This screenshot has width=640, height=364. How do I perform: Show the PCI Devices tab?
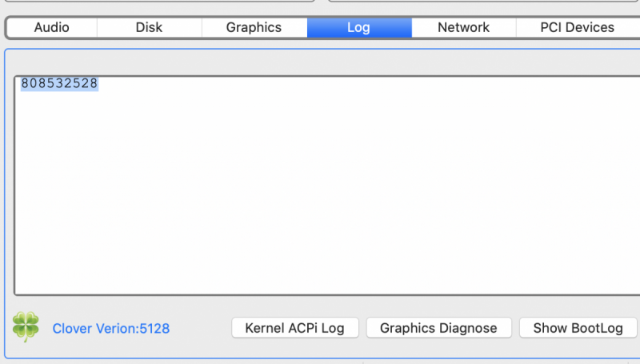tap(577, 27)
